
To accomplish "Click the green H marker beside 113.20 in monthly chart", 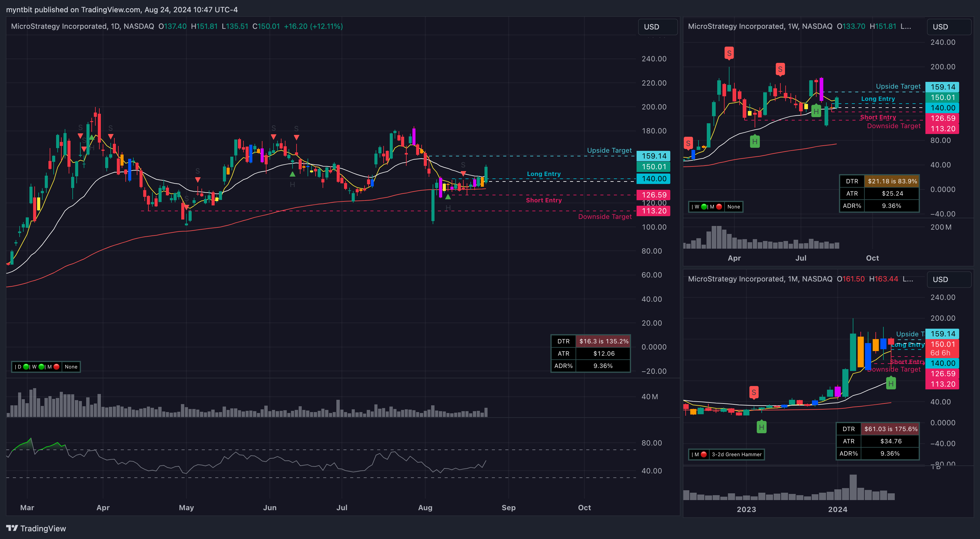I will (x=890, y=383).
